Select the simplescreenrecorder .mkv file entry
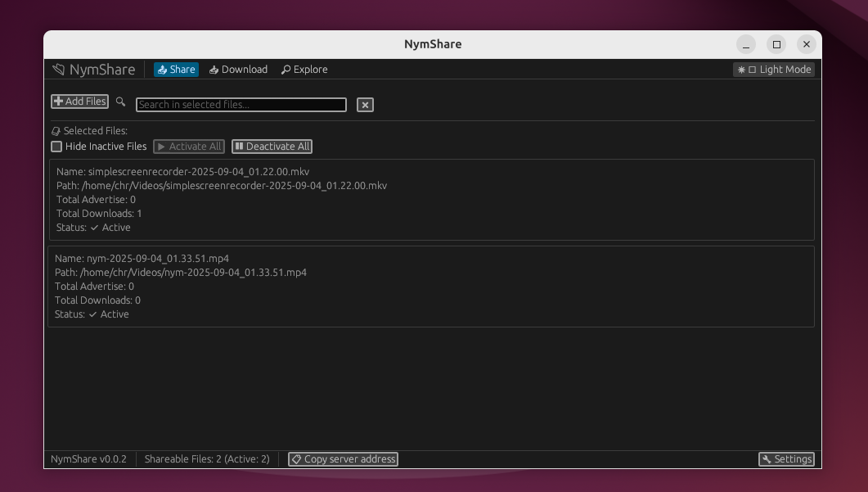 tap(431, 200)
